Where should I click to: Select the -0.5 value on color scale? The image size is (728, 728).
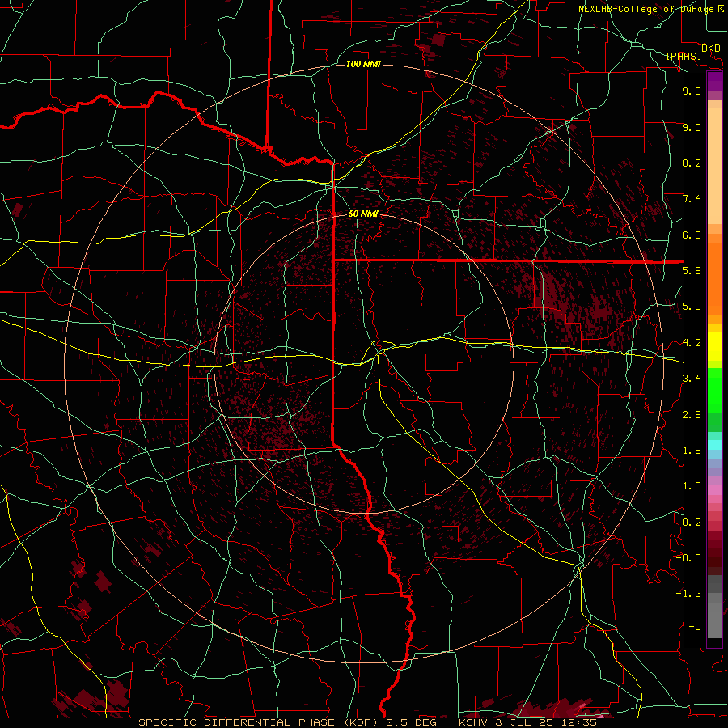click(x=688, y=558)
